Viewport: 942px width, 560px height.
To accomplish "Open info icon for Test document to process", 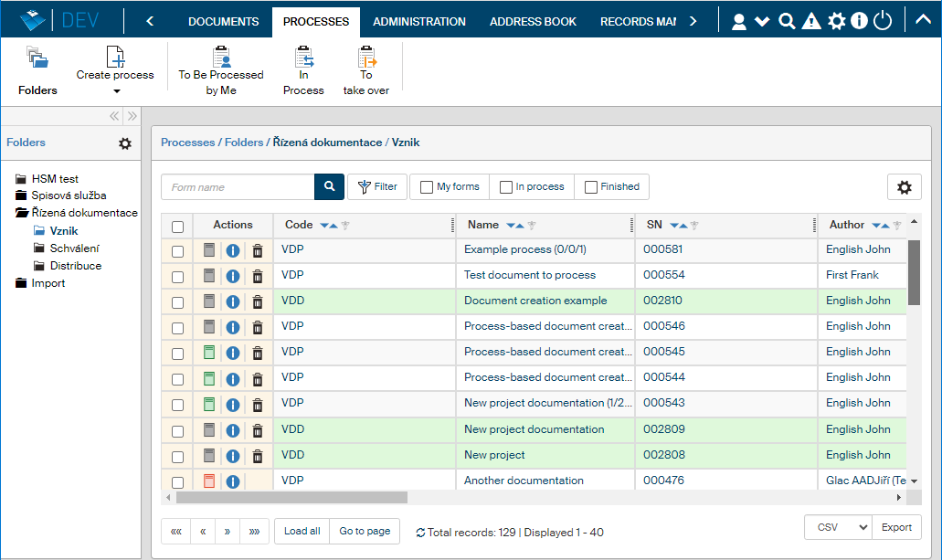I will click(x=233, y=276).
